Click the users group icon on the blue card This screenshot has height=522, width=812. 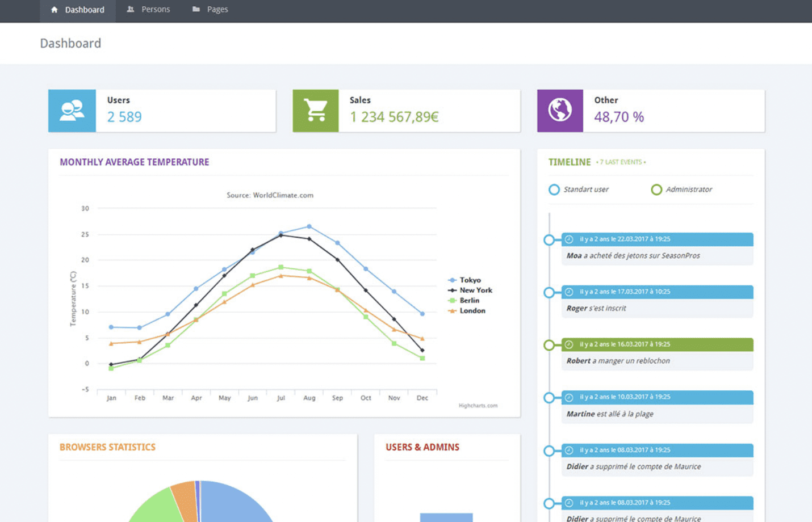pos(72,110)
